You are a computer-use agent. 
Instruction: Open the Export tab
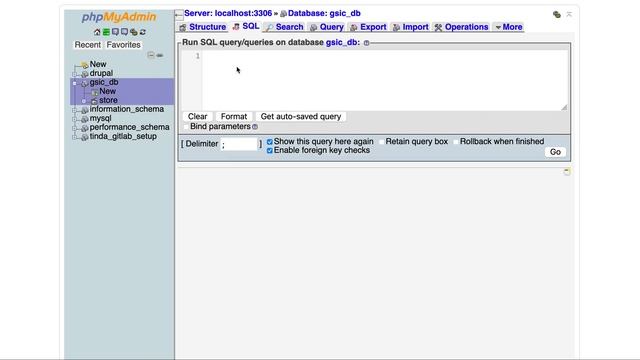click(x=368, y=27)
